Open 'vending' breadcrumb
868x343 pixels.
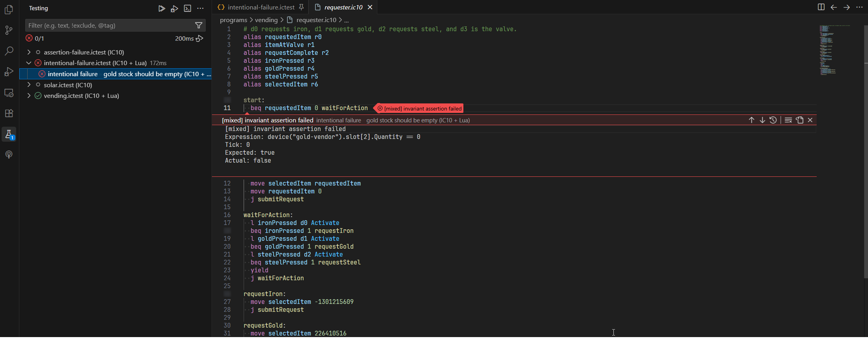[266, 20]
